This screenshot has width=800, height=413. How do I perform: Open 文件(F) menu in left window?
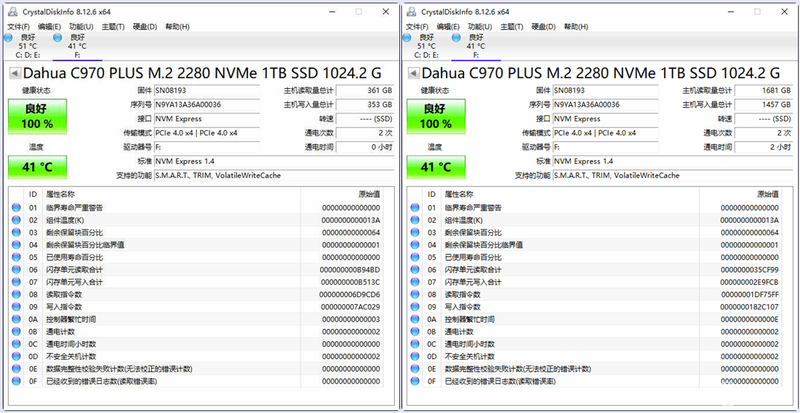18,27
